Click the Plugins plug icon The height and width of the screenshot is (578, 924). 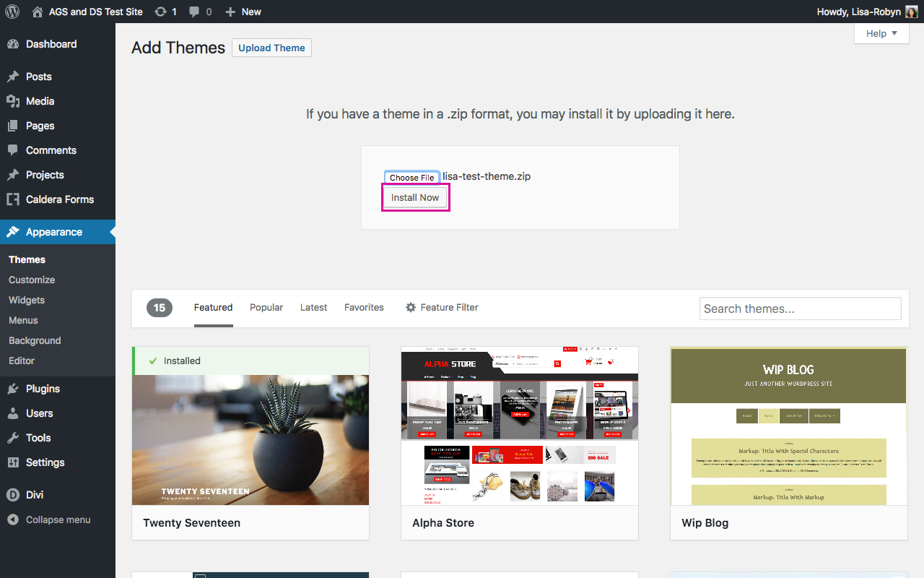[13, 389]
